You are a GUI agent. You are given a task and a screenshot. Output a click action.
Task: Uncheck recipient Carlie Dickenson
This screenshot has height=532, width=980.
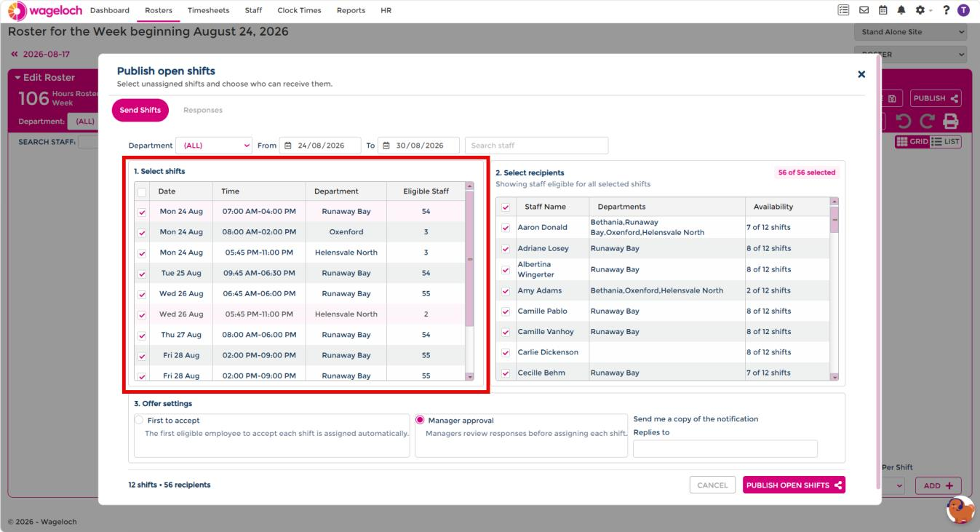point(506,353)
